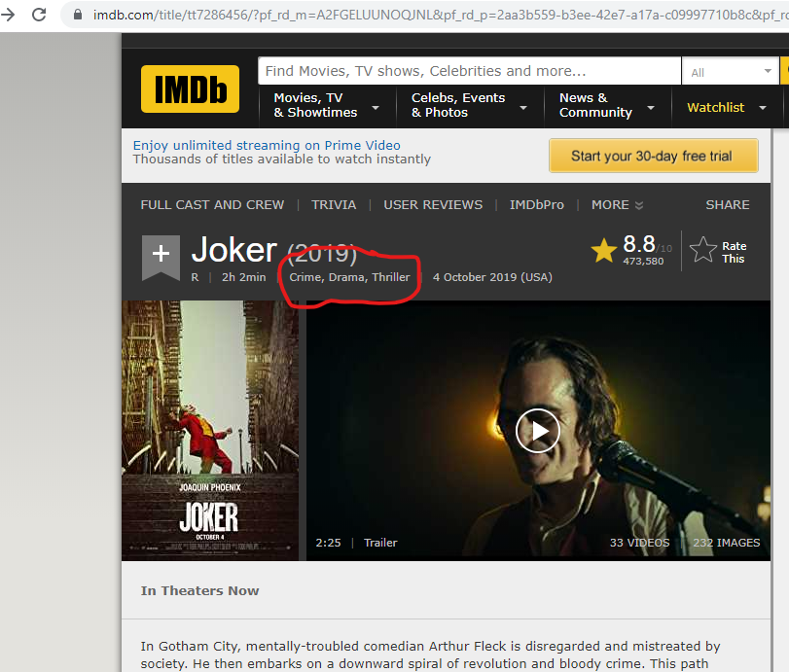Expand Celebs, Events & Photos menu
789x672 pixels.
pyautogui.click(x=470, y=106)
